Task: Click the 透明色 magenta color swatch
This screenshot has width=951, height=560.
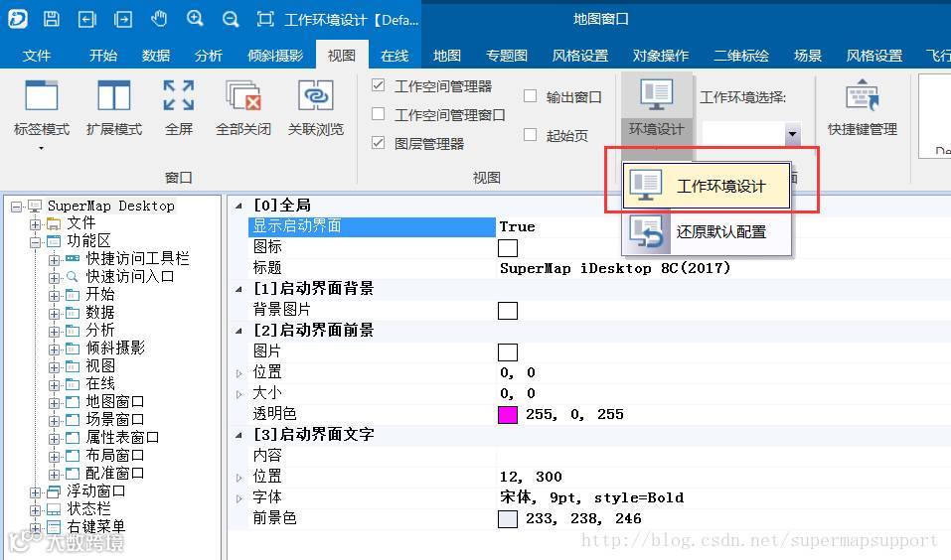Action: (x=508, y=415)
